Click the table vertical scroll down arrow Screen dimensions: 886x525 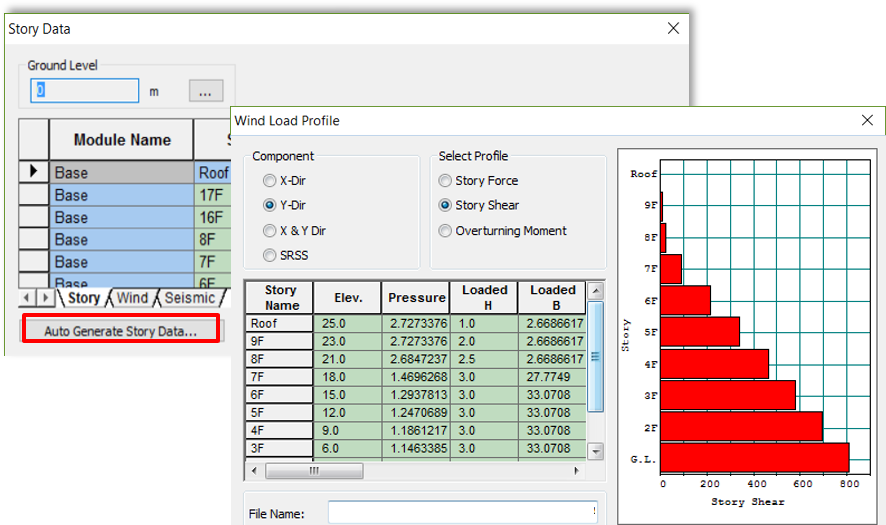pos(596,452)
